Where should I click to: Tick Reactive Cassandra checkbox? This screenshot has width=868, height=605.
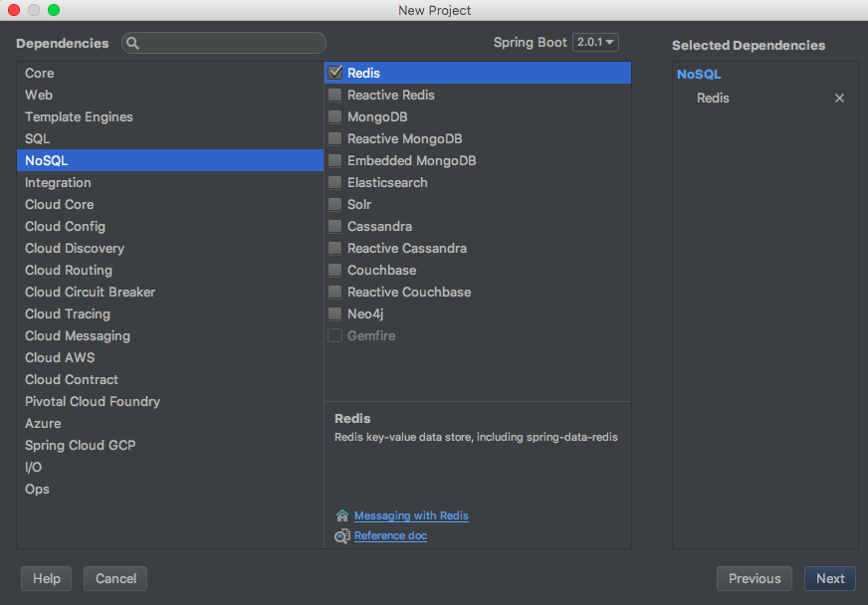tap(334, 248)
